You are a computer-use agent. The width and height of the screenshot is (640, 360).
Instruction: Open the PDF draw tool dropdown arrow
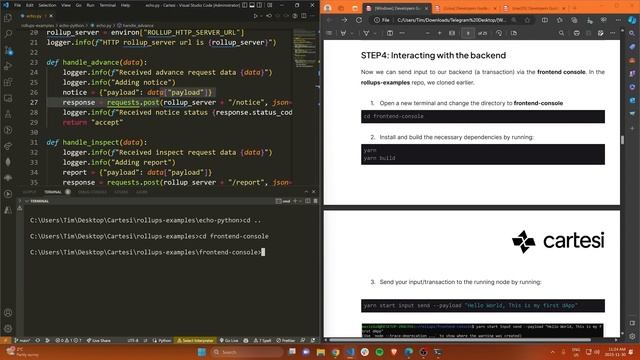[x=375, y=33]
